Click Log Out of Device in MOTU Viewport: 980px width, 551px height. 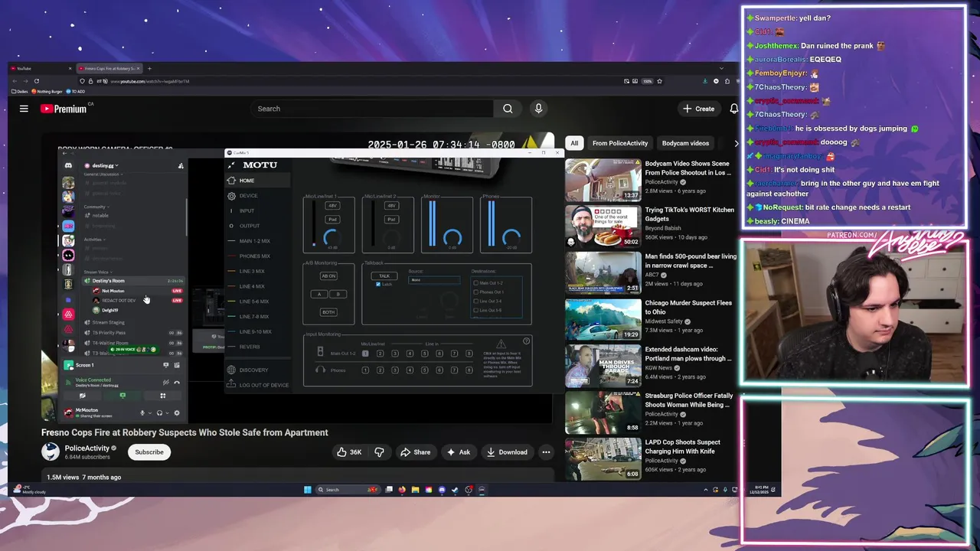[257, 385]
